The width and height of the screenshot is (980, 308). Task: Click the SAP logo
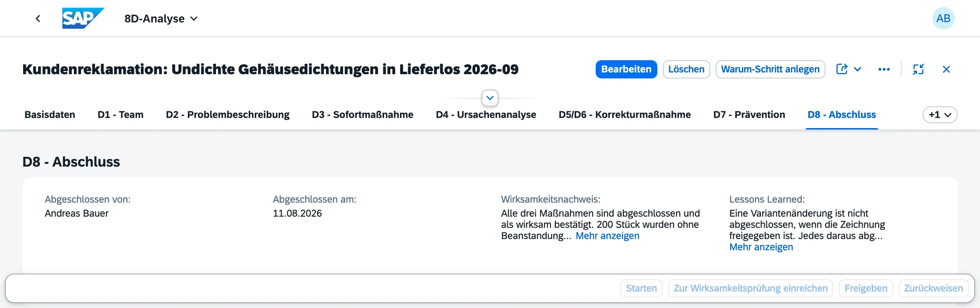pos(83,18)
